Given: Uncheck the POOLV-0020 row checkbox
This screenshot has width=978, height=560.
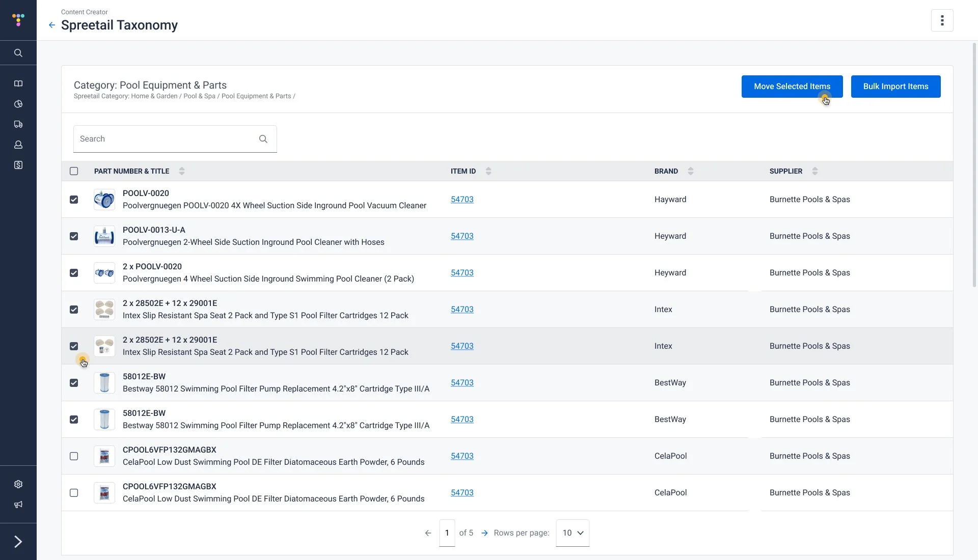Looking at the screenshot, I should pyautogui.click(x=74, y=200).
